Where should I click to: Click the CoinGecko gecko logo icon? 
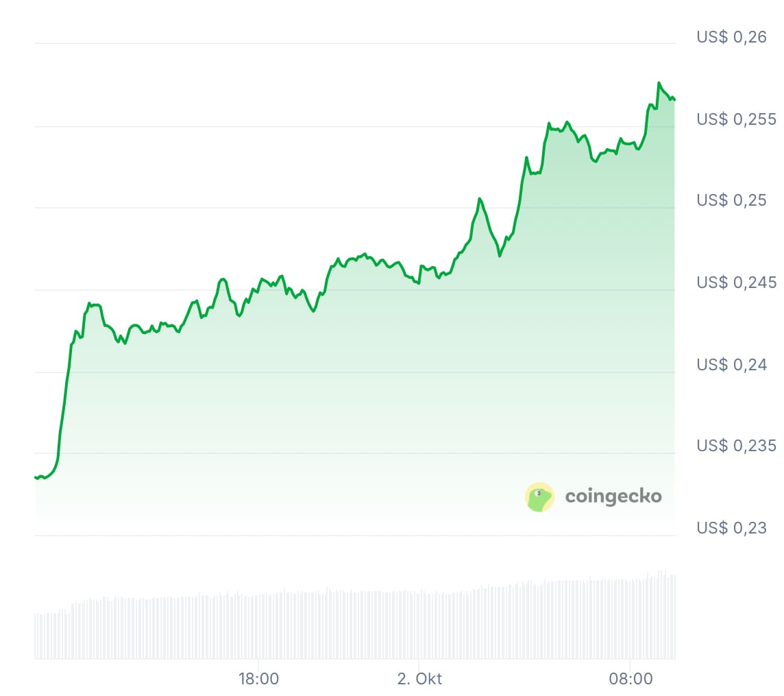click(539, 496)
